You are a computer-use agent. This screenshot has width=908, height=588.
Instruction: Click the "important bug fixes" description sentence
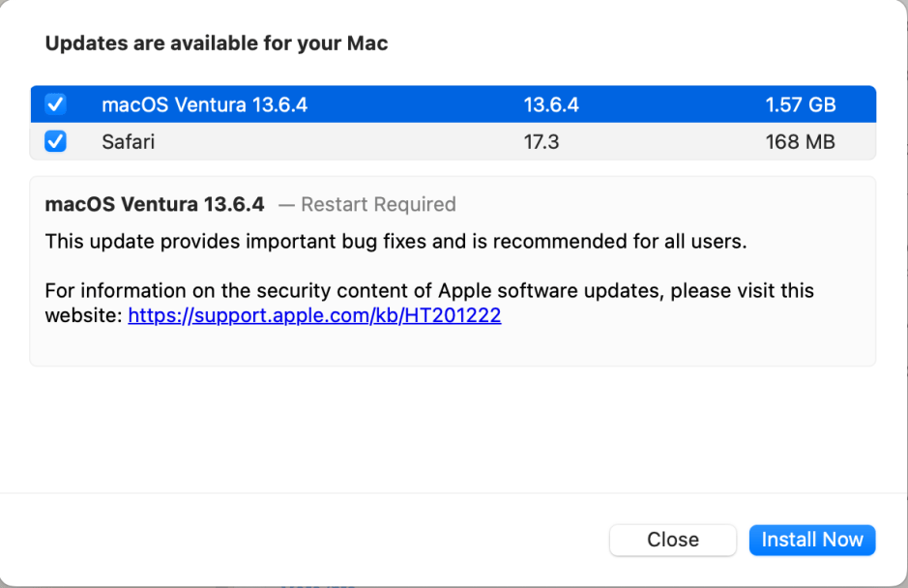pos(395,242)
